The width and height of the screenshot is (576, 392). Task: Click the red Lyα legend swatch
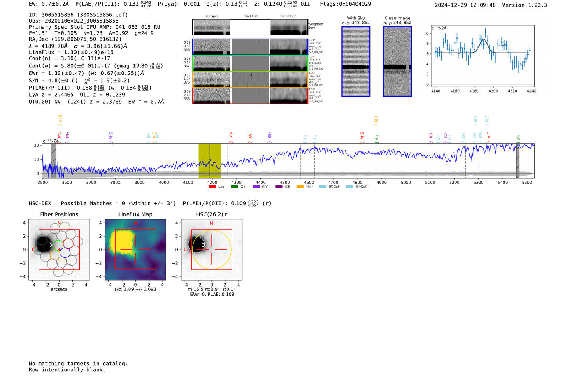pos(212,186)
